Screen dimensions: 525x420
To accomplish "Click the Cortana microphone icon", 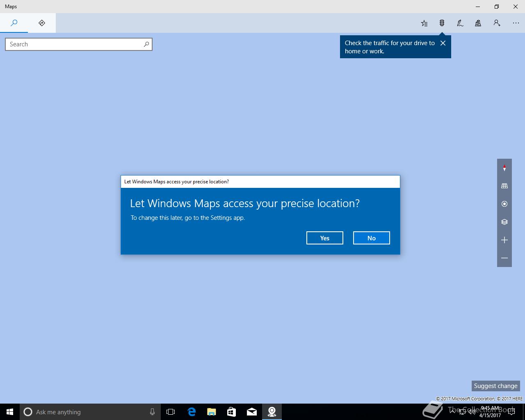I will (x=152, y=412).
